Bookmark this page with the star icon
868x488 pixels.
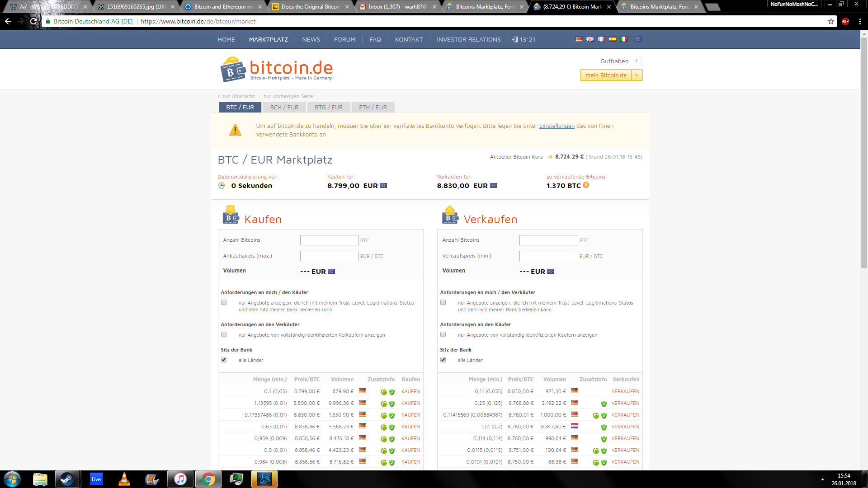pyautogui.click(x=831, y=21)
